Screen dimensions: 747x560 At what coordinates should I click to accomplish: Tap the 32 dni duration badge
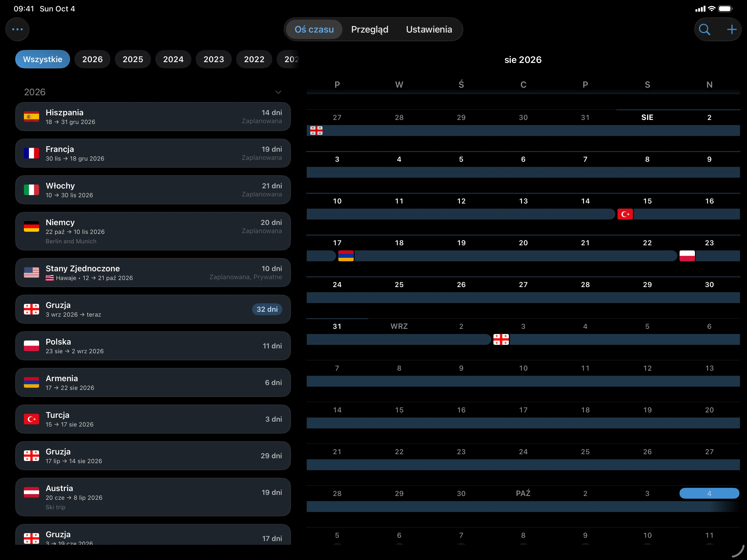(267, 309)
